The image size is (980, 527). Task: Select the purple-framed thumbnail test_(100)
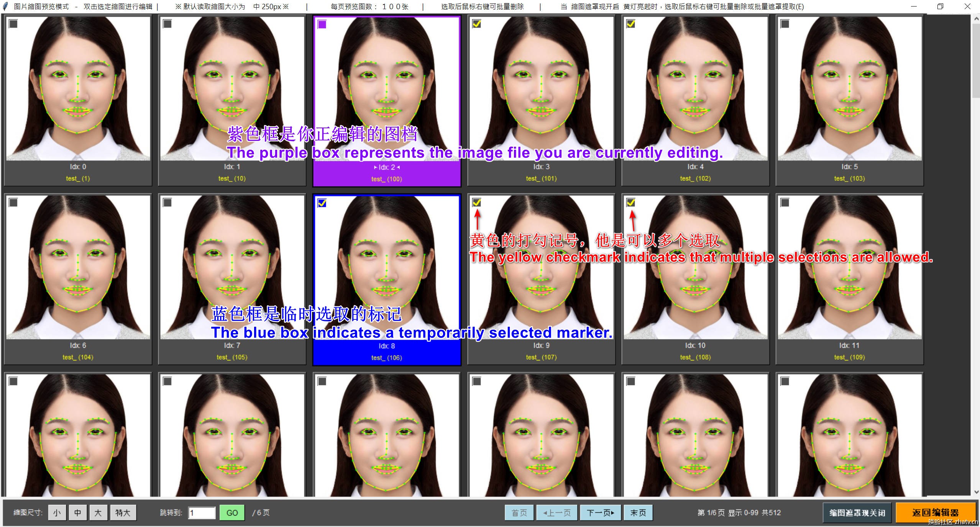pos(386,88)
